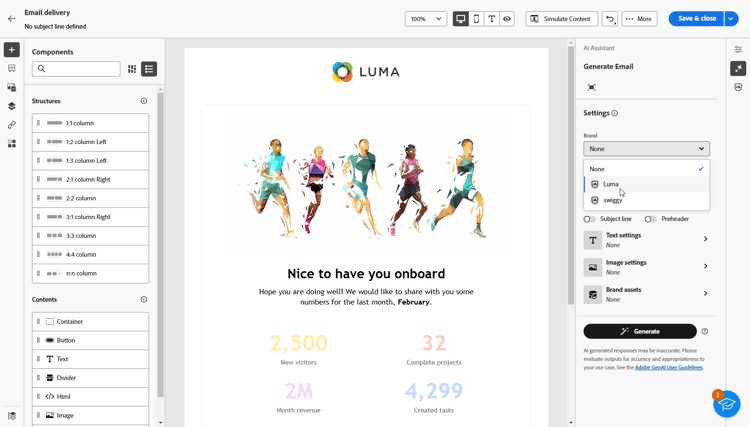Toggle the Subject line switch

[589, 219]
